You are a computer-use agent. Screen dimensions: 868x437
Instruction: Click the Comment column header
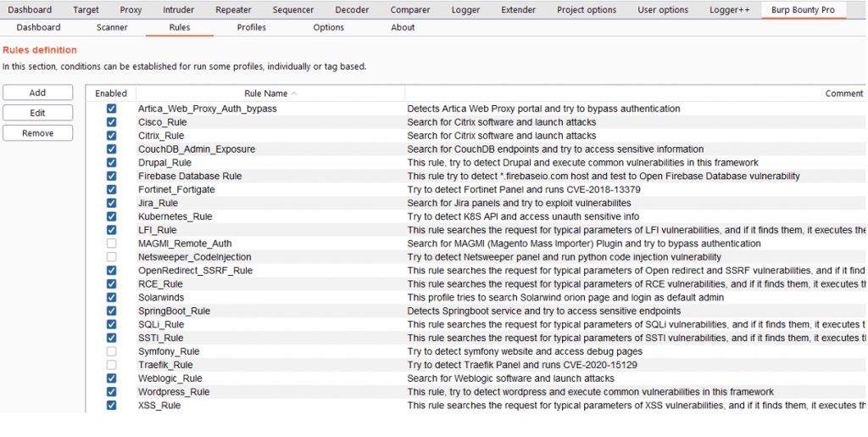[x=843, y=93]
